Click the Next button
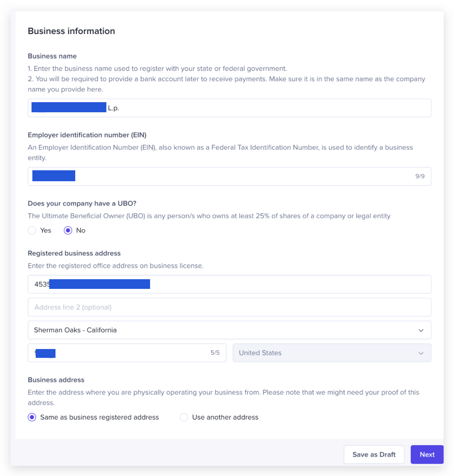Image resolution: width=454 pixels, height=476 pixels. click(427, 455)
